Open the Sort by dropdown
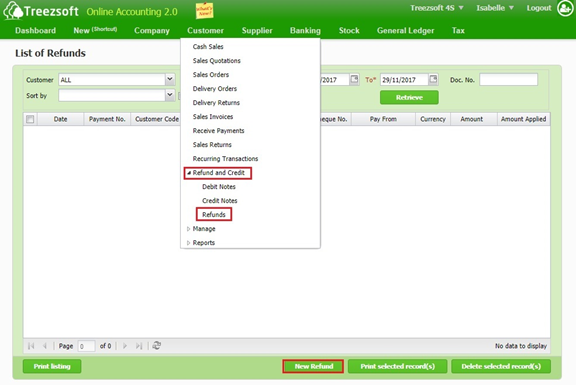The width and height of the screenshot is (576, 385). (170, 95)
